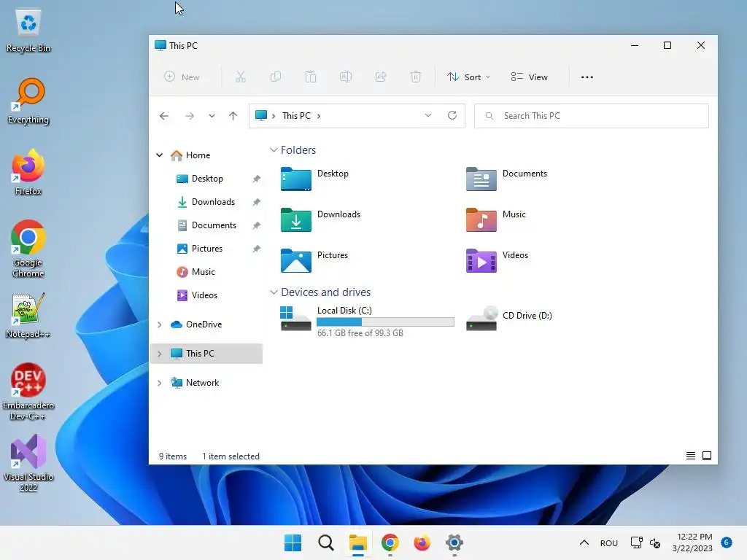This screenshot has width=747, height=560.
Task: Expand the OneDrive tree node
Action: tap(160, 324)
